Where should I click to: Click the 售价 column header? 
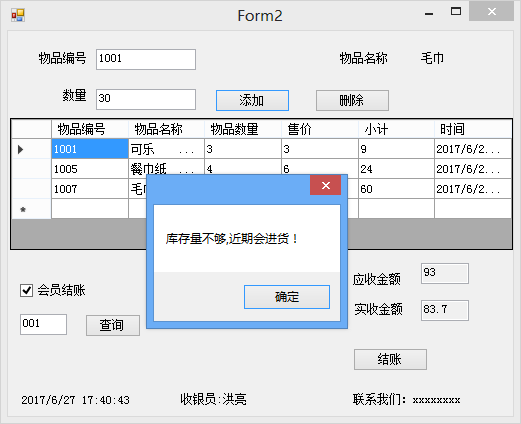pos(320,129)
